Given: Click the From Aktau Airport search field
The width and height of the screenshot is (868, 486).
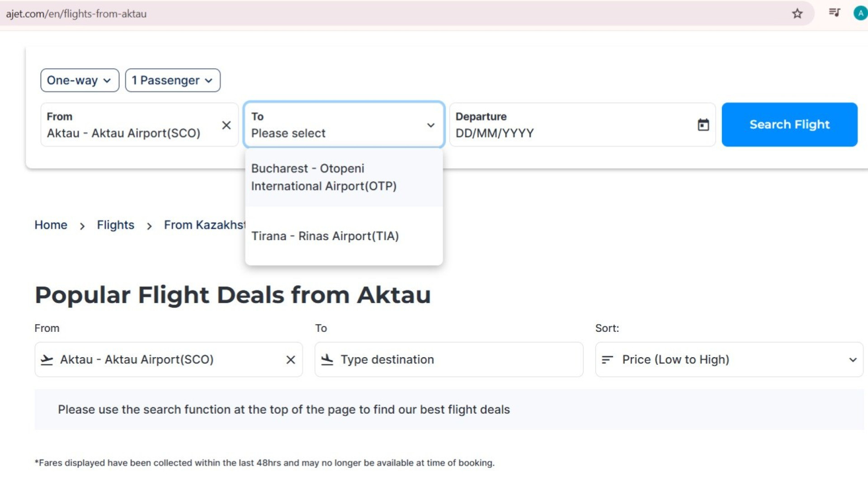Looking at the screenshot, I should pos(139,125).
